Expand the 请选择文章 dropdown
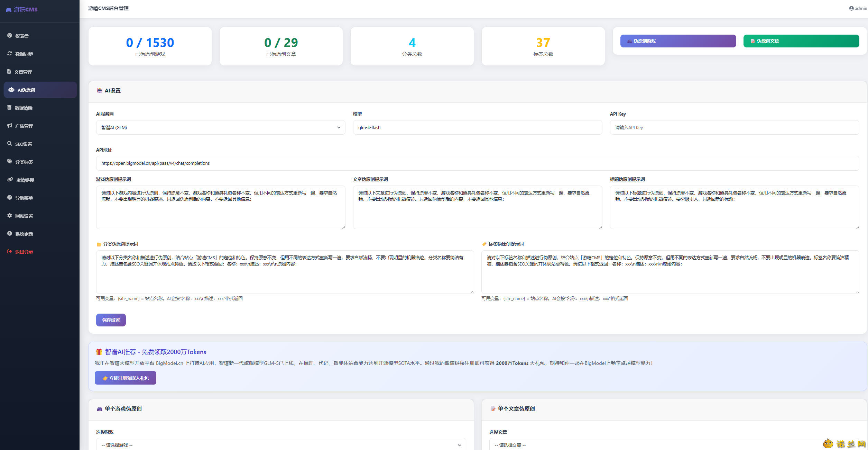The height and width of the screenshot is (450, 868). 674,444
